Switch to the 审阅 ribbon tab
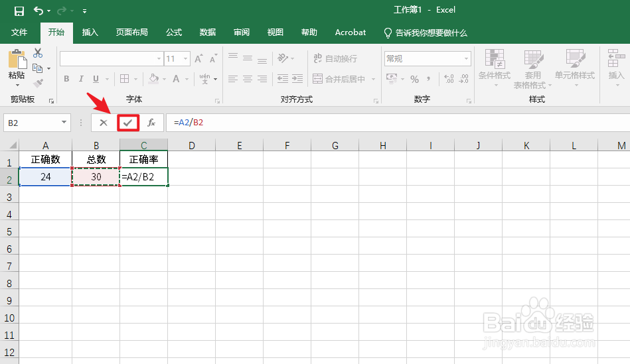The height and width of the screenshot is (364, 630). [x=242, y=32]
